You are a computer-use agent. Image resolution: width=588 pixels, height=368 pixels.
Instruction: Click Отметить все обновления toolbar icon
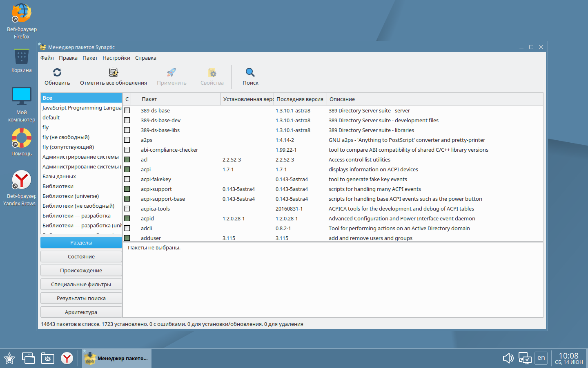click(x=114, y=72)
